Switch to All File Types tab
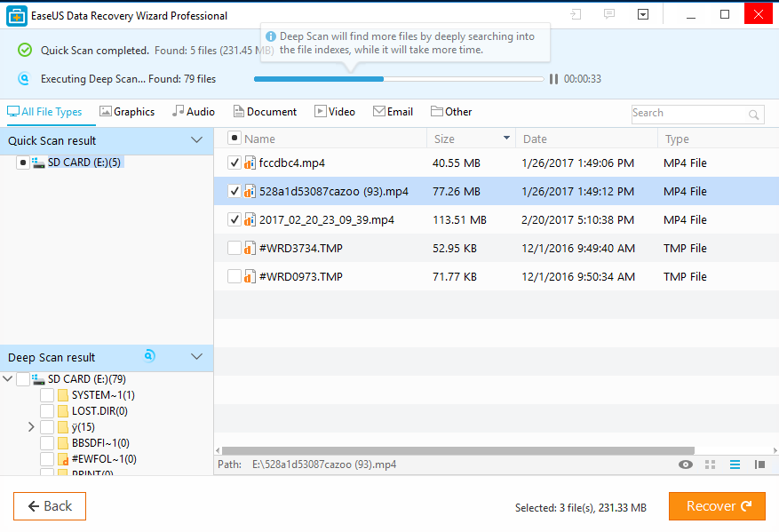The image size is (779, 532). (x=44, y=112)
